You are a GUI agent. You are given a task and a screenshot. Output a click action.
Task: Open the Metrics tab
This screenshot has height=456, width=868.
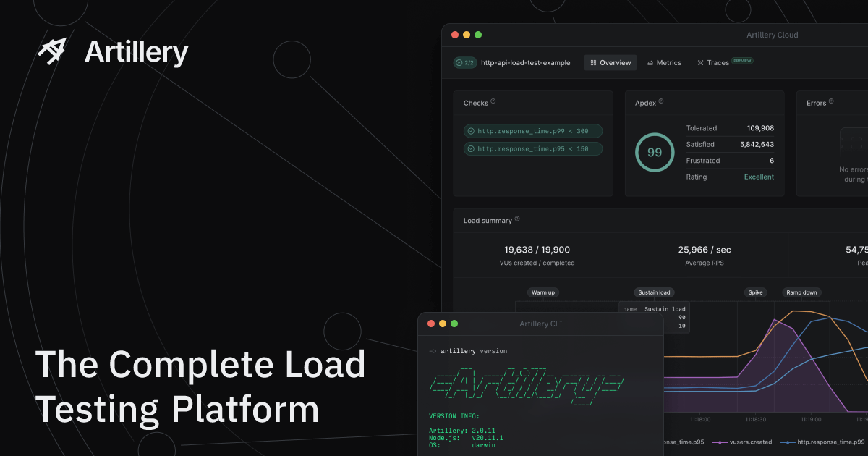tap(664, 63)
